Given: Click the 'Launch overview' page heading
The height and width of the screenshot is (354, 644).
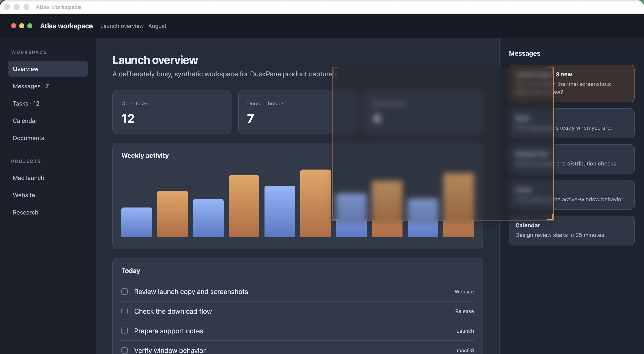Looking at the screenshot, I should coord(155,60).
